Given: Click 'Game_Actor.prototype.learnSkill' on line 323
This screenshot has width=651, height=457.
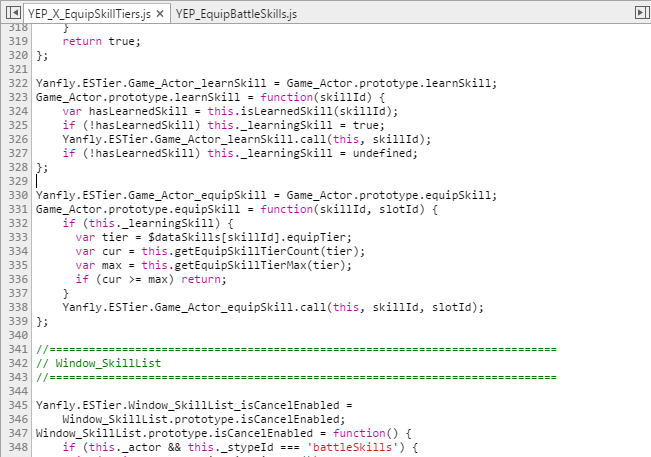Looking at the screenshot, I should [138, 97].
